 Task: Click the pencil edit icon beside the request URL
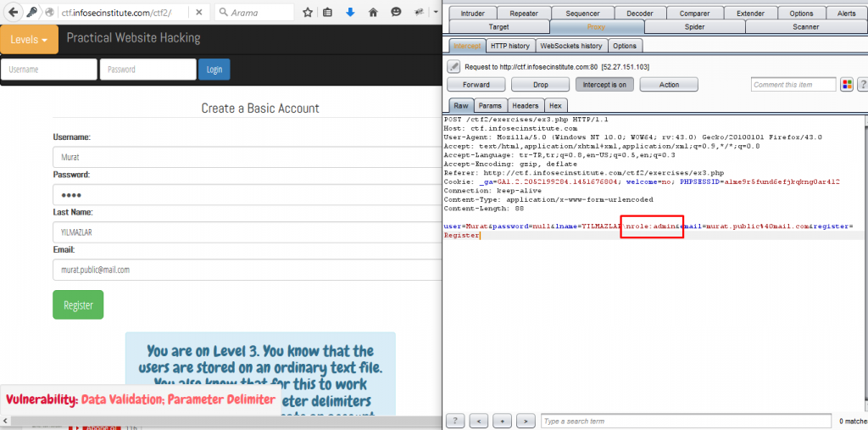tap(453, 66)
